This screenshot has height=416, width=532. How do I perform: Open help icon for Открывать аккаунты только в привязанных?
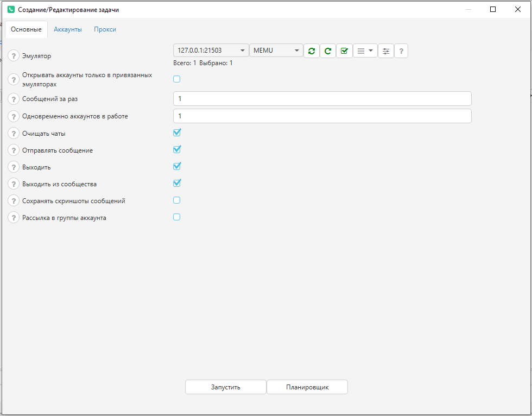click(14, 80)
